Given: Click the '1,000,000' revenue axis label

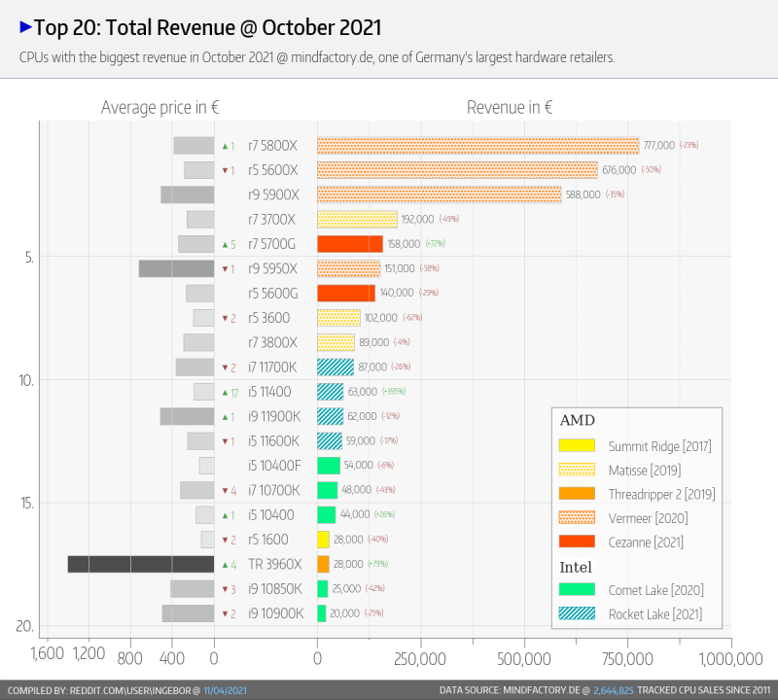Looking at the screenshot, I should coord(731,659).
